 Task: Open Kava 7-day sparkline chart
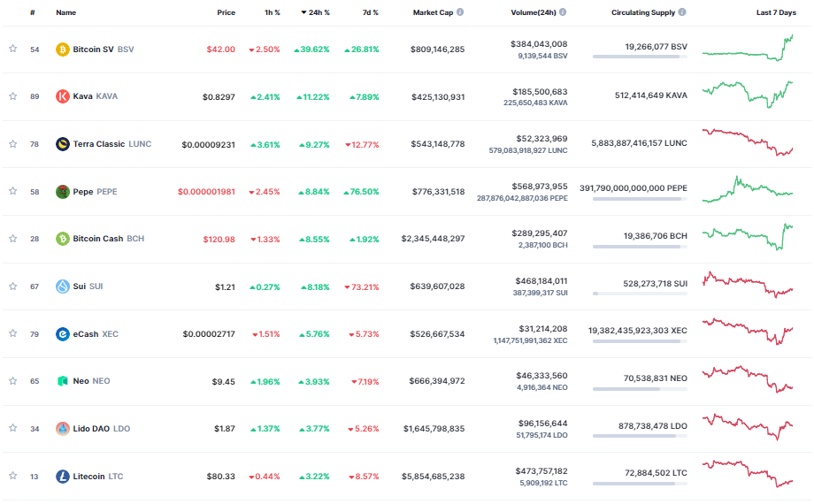[748, 95]
